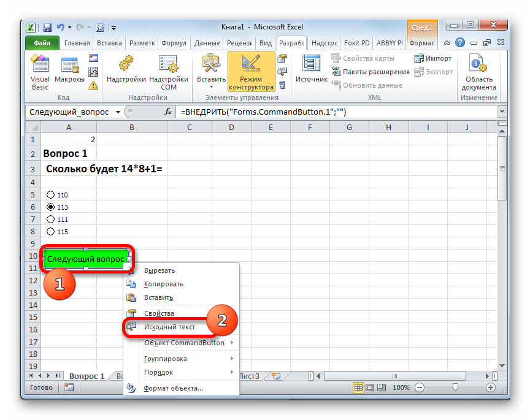Expand the Name Box dropdown arrow
The height and width of the screenshot is (420, 530).
point(118,112)
